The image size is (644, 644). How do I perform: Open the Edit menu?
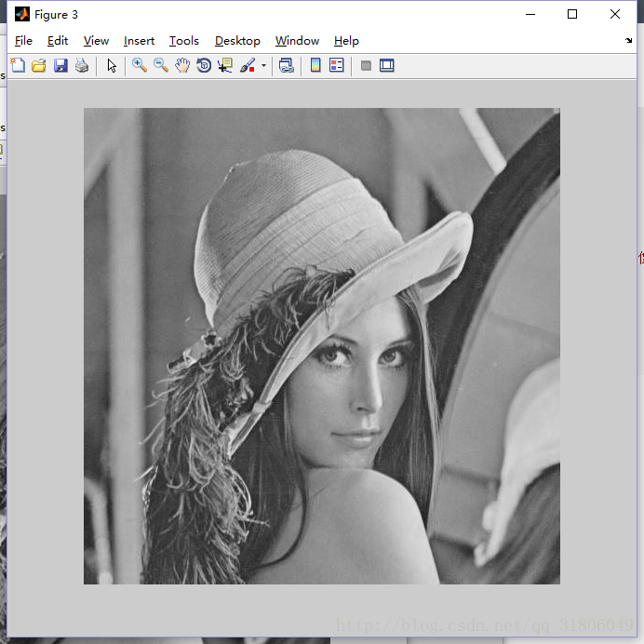[x=58, y=41]
